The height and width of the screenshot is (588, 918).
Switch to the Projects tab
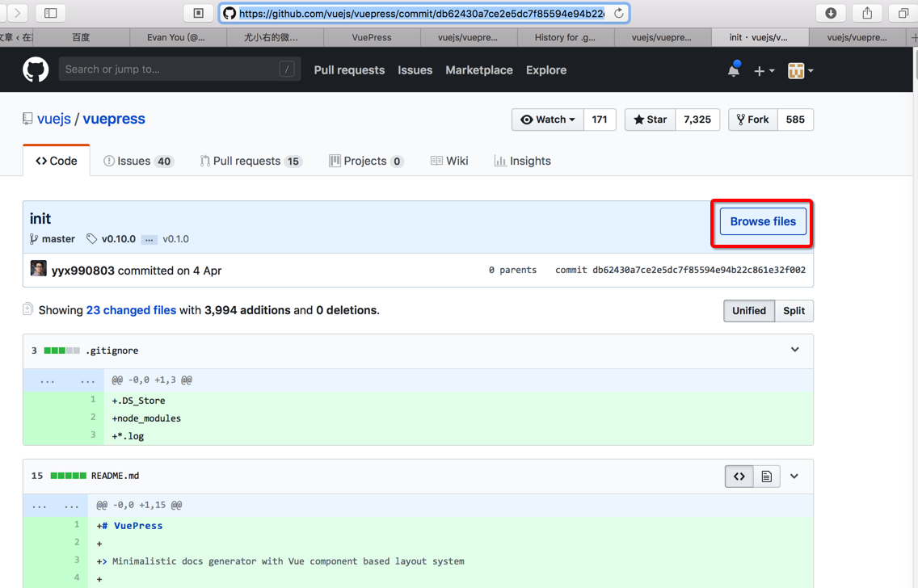tap(367, 161)
